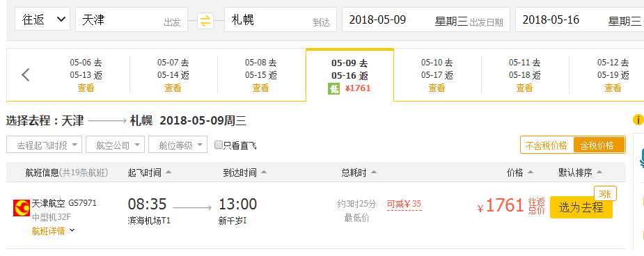This screenshot has height=256, width=644.
Task: Click the Tianjin Airlines red logo
Action: tap(22, 208)
